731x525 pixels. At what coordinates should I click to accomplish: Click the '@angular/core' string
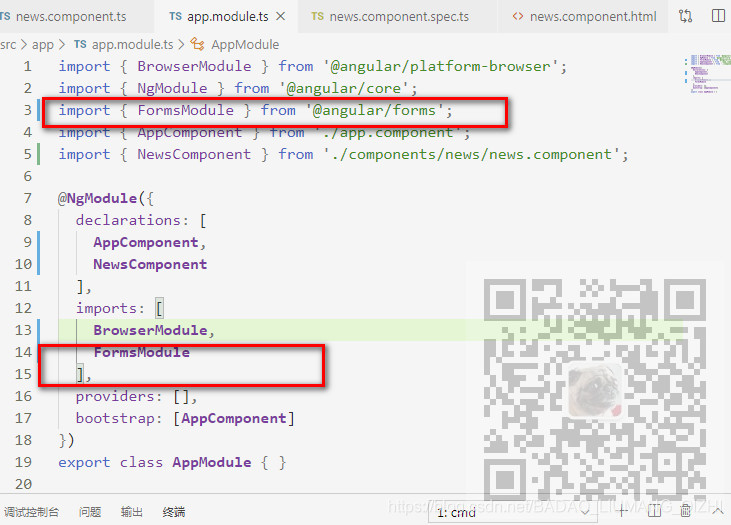point(344,89)
